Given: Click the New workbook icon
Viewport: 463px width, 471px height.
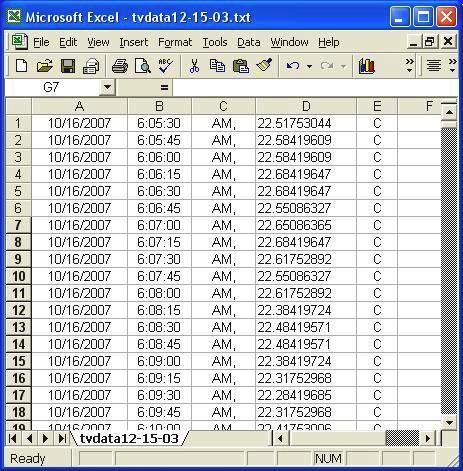Looking at the screenshot, I should [x=21, y=66].
